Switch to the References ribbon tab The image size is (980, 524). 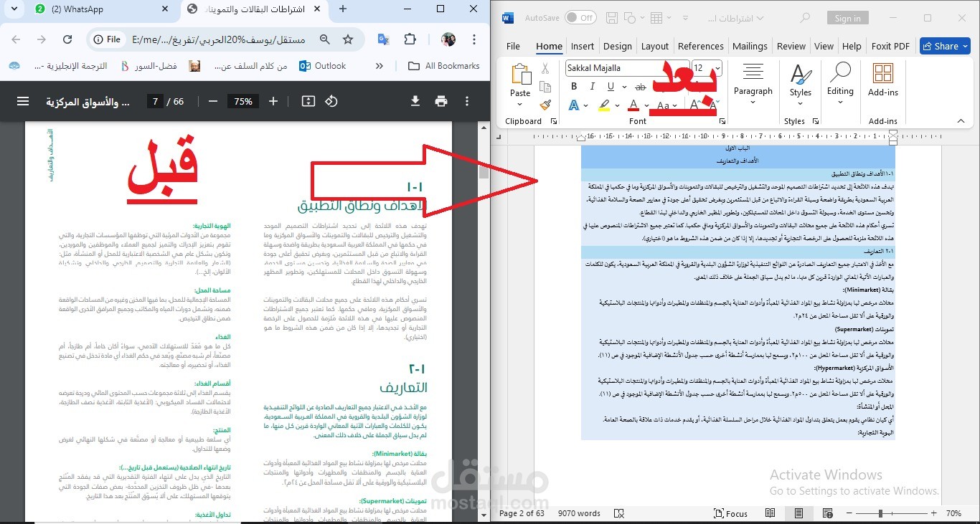(700, 46)
